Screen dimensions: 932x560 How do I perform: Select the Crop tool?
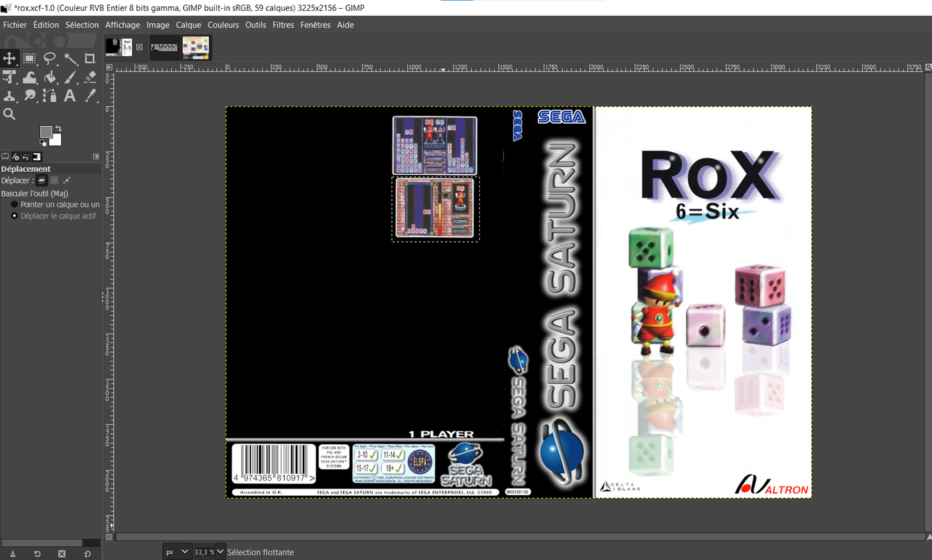coord(90,58)
